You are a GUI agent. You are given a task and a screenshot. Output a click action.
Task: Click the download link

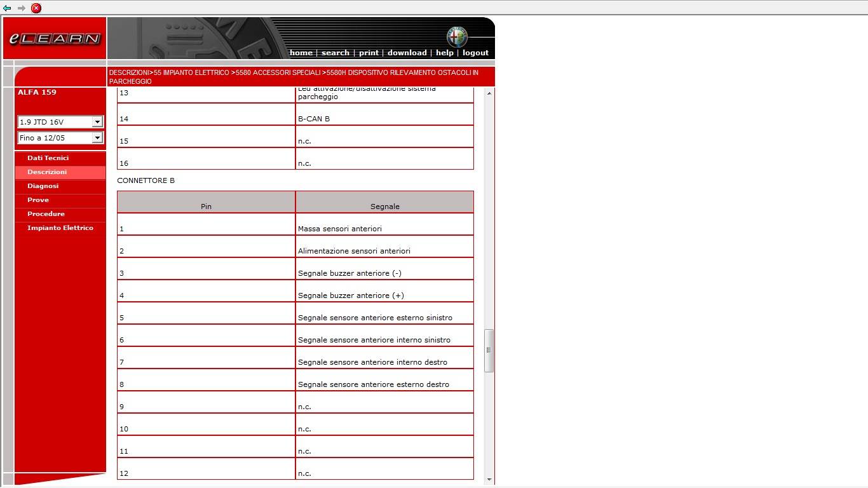pos(407,53)
